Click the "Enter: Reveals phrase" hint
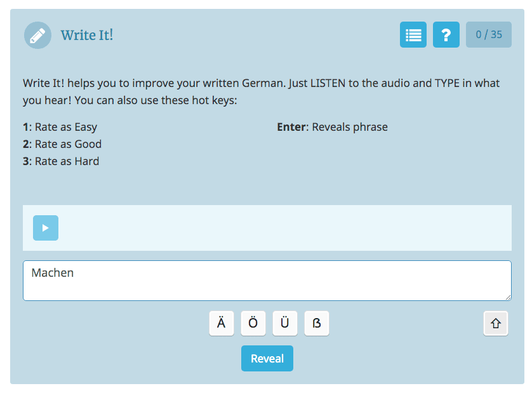 (332, 127)
